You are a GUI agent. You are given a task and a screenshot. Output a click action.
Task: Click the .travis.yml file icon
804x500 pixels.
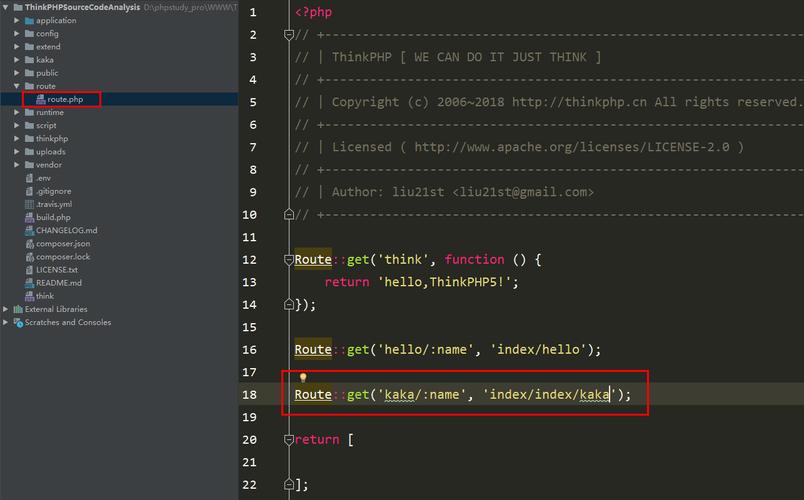[29, 204]
